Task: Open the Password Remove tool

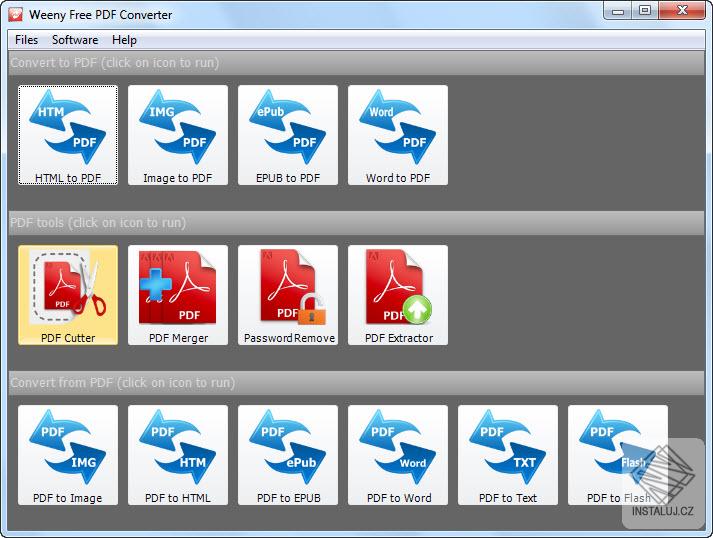Action: coord(288,295)
